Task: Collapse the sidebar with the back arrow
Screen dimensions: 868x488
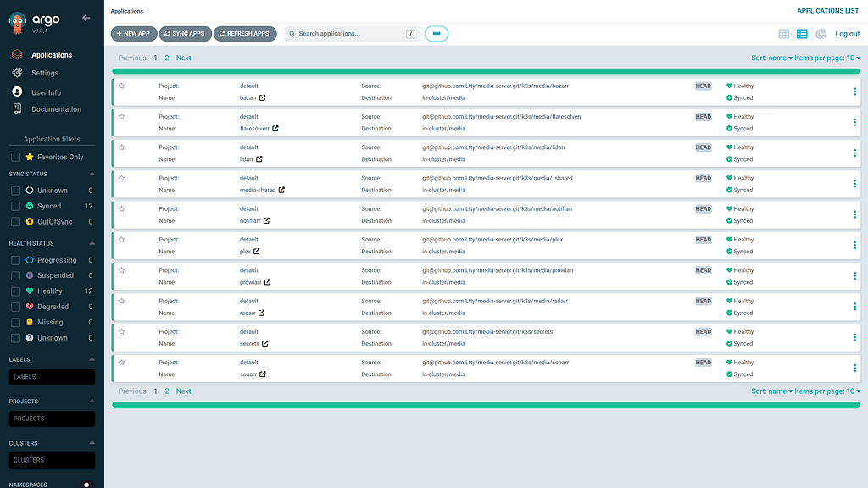Action: (86, 18)
